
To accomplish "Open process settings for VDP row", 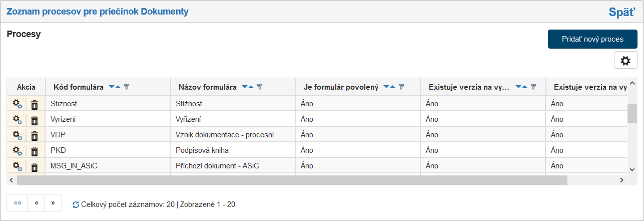I will (x=18, y=135).
